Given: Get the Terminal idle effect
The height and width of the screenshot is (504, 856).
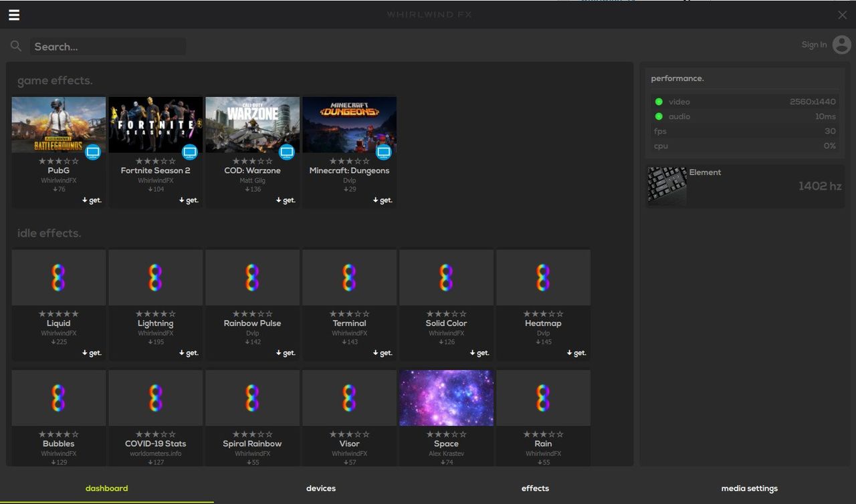Looking at the screenshot, I should (x=383, y=352).
